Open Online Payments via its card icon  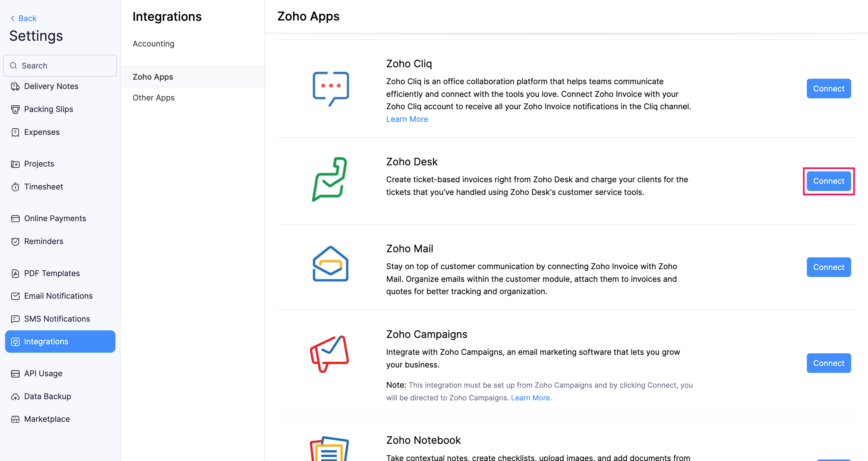pos(15,218)
